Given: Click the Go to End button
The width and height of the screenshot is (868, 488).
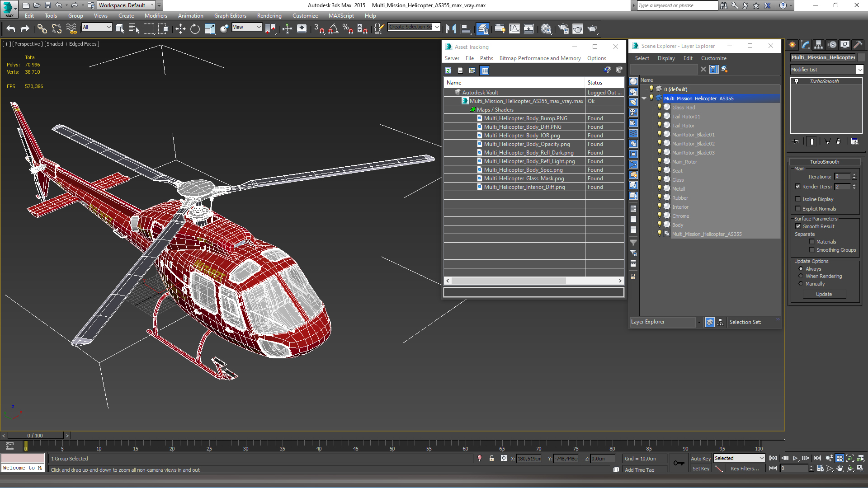Looking at the screenshot, I should 817,458.
